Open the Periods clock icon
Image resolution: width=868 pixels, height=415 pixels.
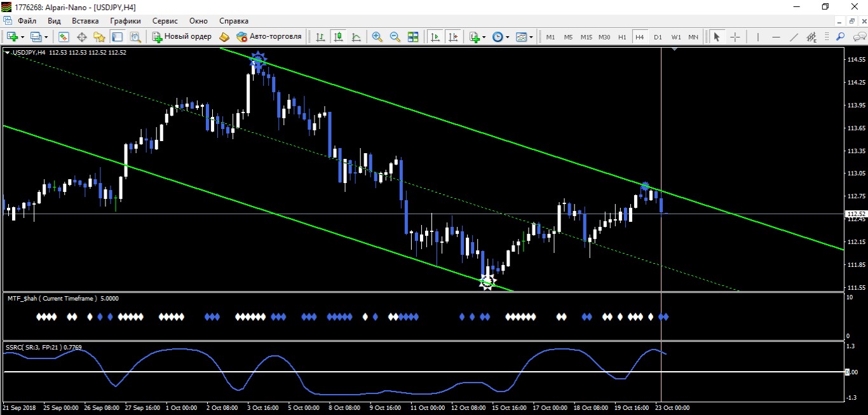(498, 37)
